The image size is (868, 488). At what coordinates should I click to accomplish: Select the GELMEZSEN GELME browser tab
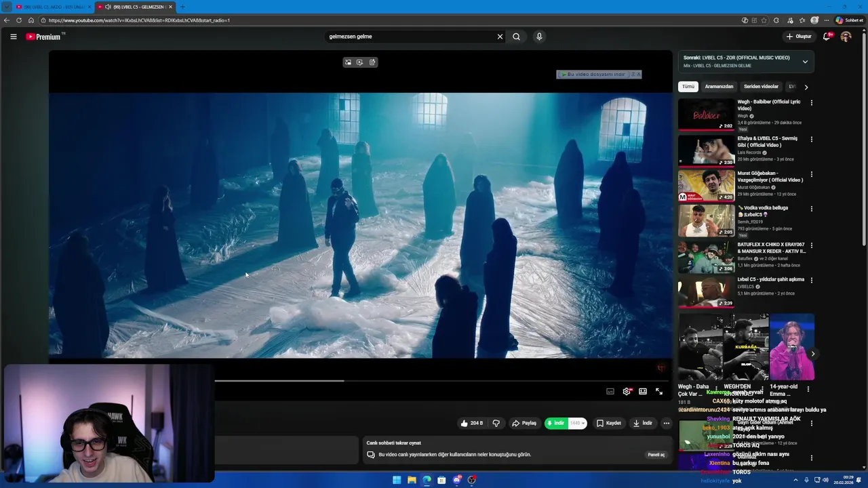click(134, 7)
